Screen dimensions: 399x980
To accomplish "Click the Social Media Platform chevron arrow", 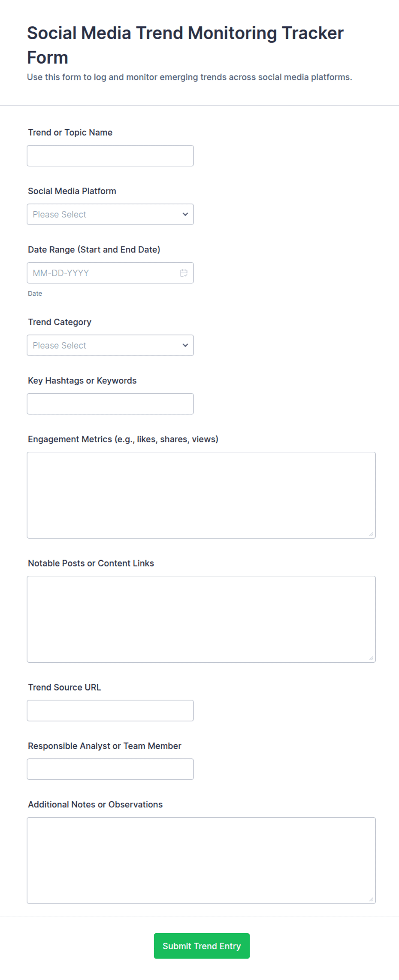I will tap(185, 214).
